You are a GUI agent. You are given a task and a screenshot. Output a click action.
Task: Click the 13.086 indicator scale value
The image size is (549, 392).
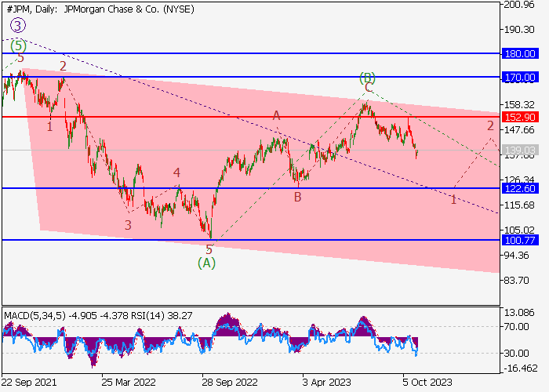[519, 313]
